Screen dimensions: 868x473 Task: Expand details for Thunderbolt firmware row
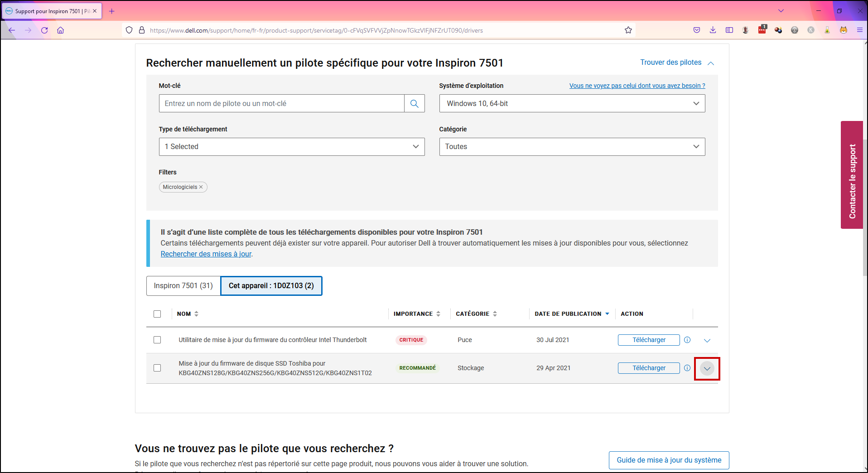pyautogui.click(x=707, y=340)
